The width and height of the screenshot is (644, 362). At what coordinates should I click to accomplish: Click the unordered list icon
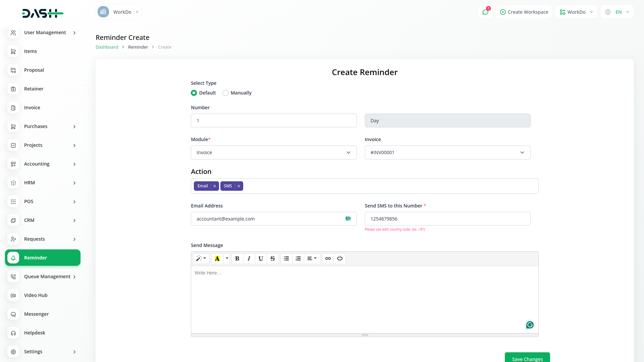pyautogui.click(x=286, y=258)
